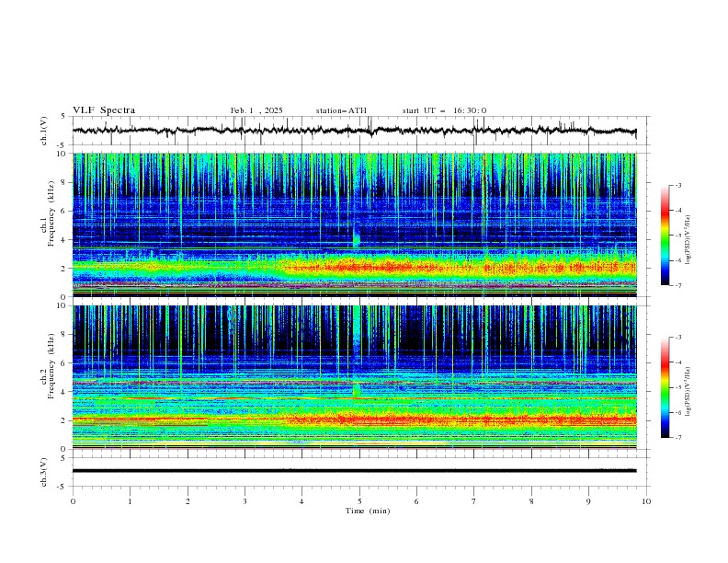Click time axis tick label "5"

(359, 501)
